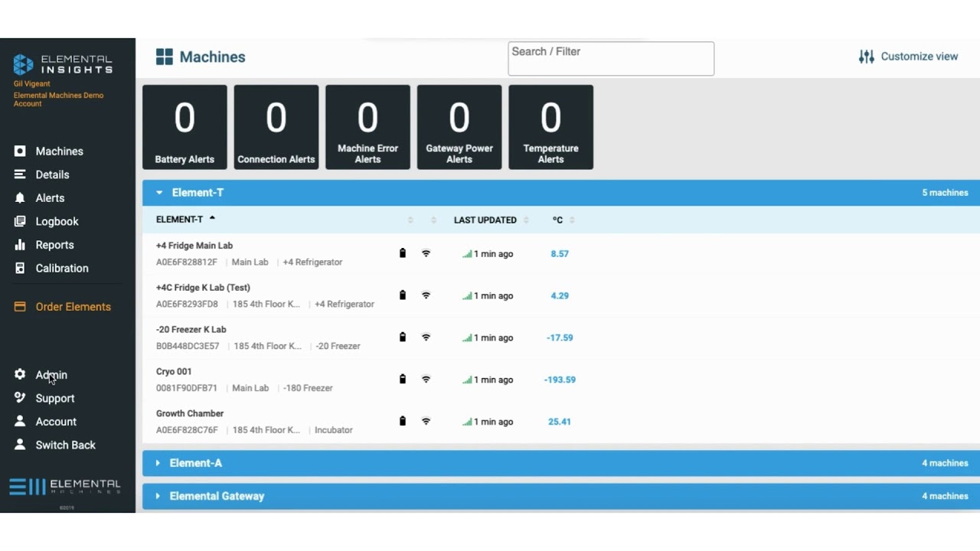Click battery icon for Growth Chamber
The width and height of the screenshot is (980, 551).
pyautogui.click(x=403, y=422)
